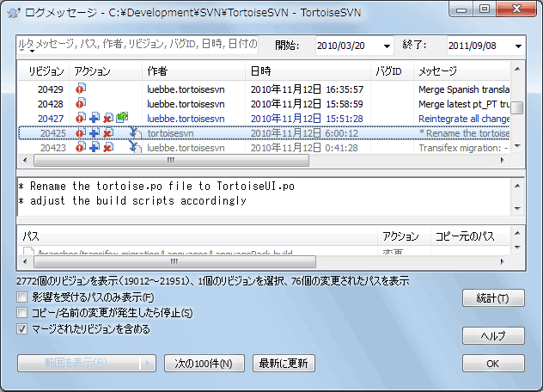Image resolution: width=543 pixels, height=392 pixels.
Task: Click the 最新に更新 button
Action: click(x=284, y=364)
